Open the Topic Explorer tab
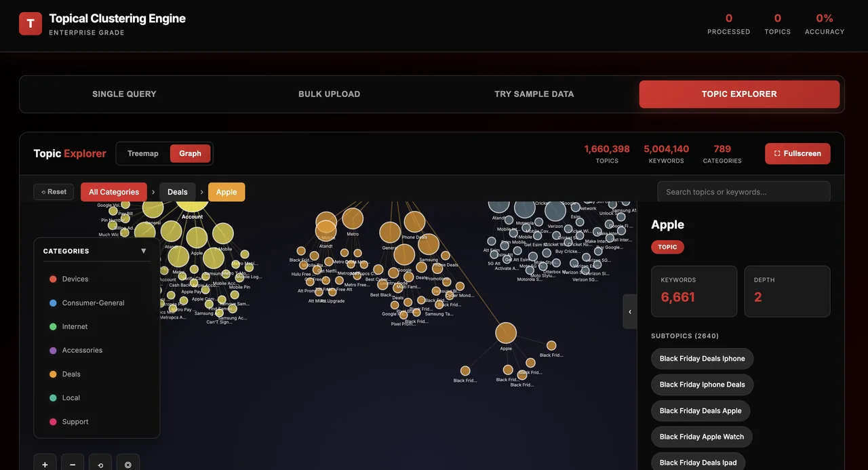Image resolution: width=868 pixels, height=470 pixels. (x=739, y=94)
